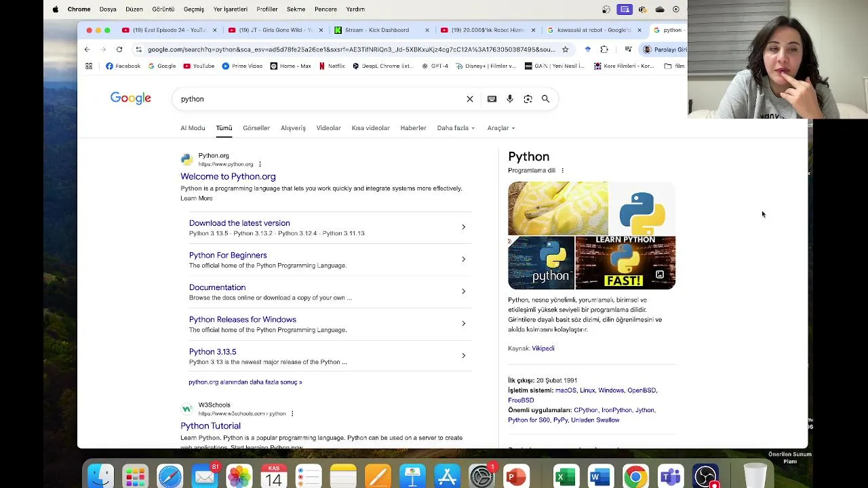Submit search with the magnifier icon
Viewport: 868px width, 488px height.
[x=545, y=99]
